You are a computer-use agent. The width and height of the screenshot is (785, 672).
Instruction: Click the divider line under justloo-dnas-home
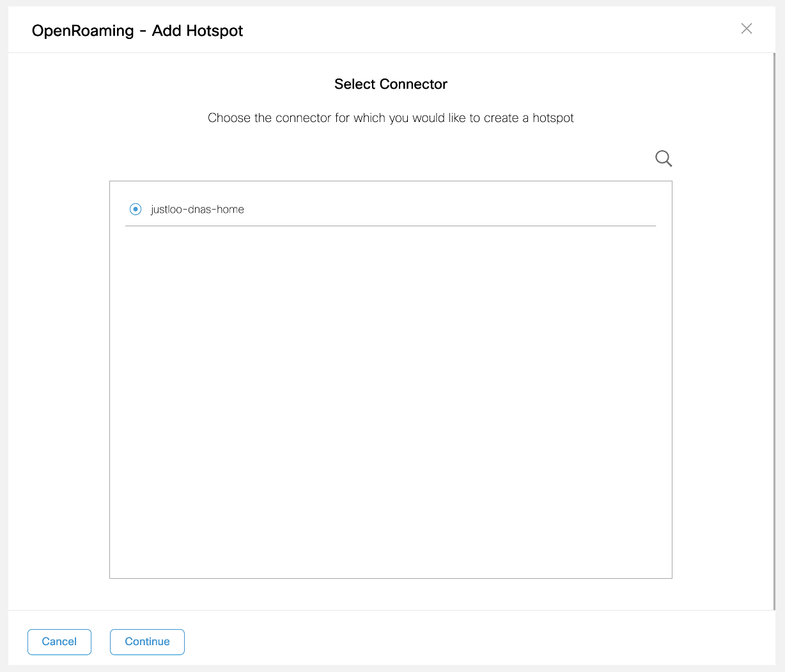coord(390,225)
